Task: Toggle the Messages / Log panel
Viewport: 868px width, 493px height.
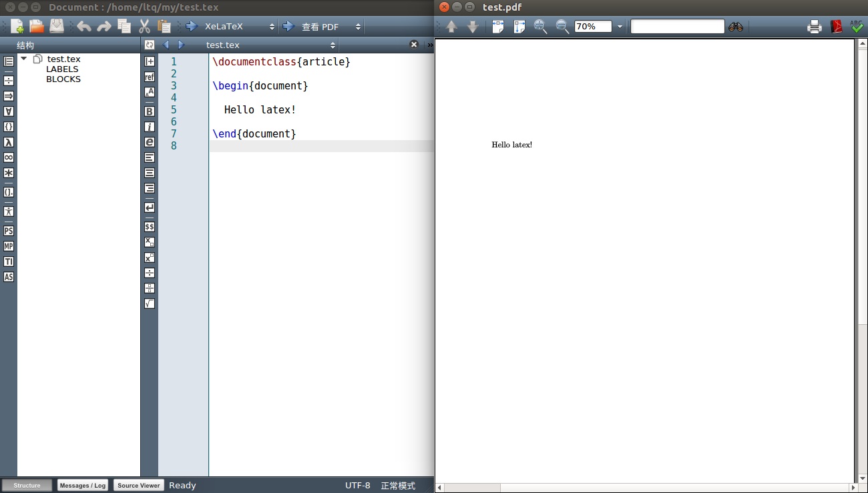Action: (x=83, y=485)
